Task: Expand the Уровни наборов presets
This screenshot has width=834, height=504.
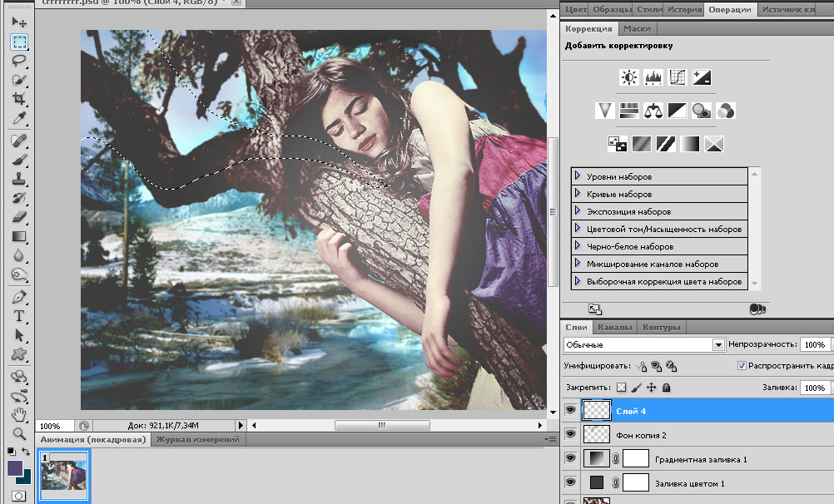Action: point(578,176)
